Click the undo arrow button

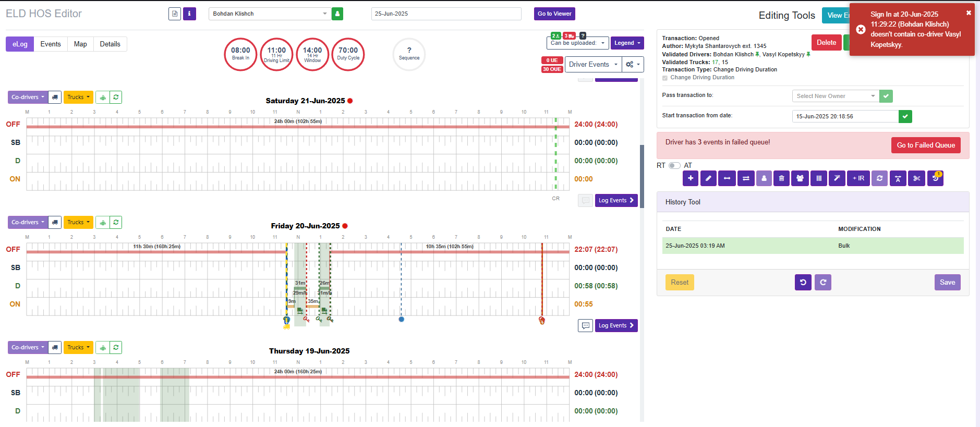point(803,282)
